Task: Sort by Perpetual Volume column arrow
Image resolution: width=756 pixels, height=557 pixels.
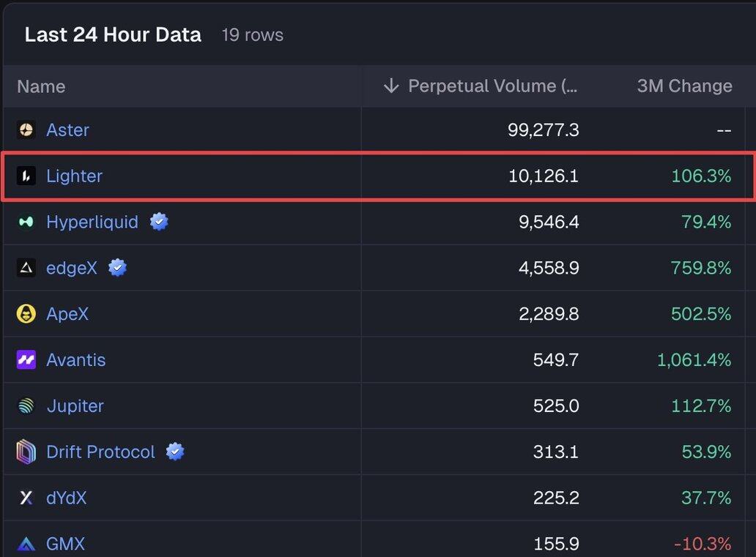Action: (391, 86)
